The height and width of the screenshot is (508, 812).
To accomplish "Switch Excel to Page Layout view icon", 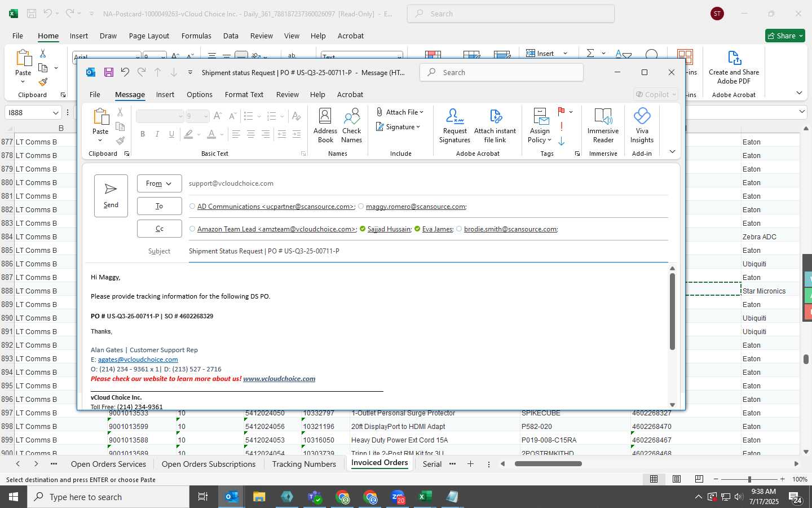I will 677,479.
